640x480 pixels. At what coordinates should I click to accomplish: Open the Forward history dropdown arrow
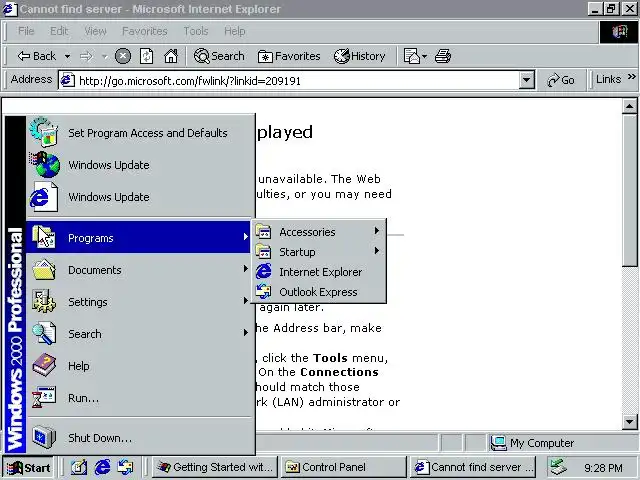(x=104, y=56)
